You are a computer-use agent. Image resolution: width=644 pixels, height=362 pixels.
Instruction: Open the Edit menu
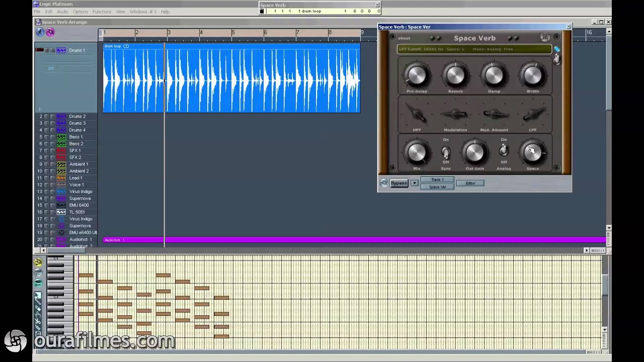[48, 12]
